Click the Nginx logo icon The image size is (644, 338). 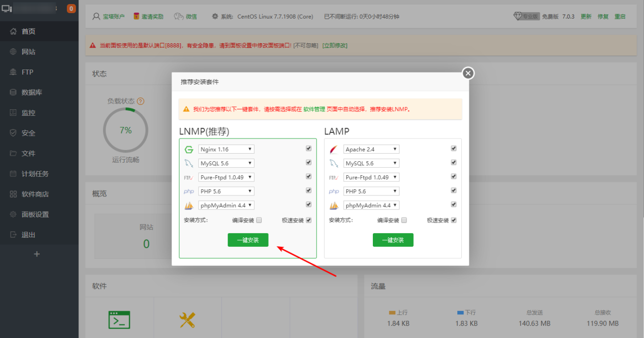[x=189, y=149]
